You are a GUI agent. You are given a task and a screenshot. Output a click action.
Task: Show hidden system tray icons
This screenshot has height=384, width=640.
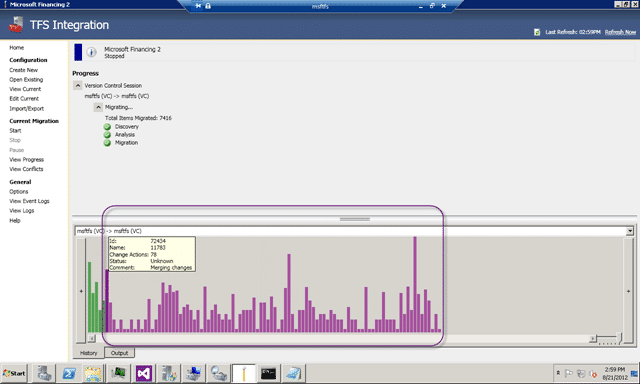[x=558, y=373]
